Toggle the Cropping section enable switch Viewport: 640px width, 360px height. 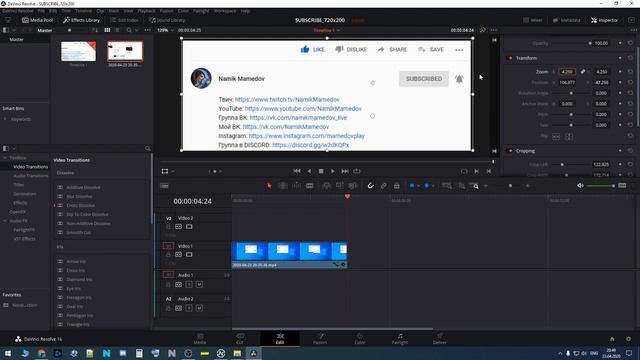coord(510,151)
